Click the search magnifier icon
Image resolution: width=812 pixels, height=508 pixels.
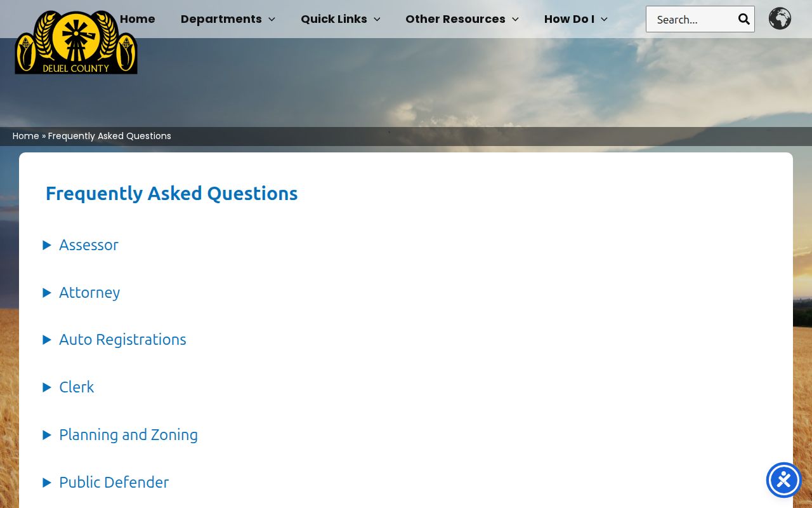click(x=743, y=19)
